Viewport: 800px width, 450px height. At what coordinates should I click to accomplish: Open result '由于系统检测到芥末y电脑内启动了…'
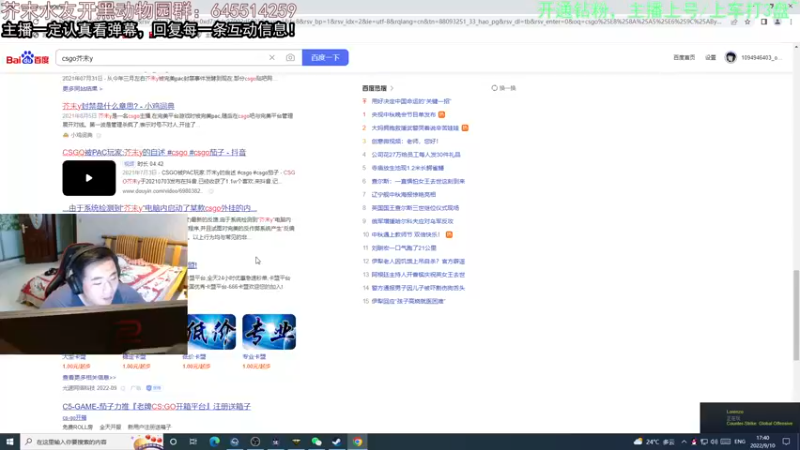tap(160, 208)
